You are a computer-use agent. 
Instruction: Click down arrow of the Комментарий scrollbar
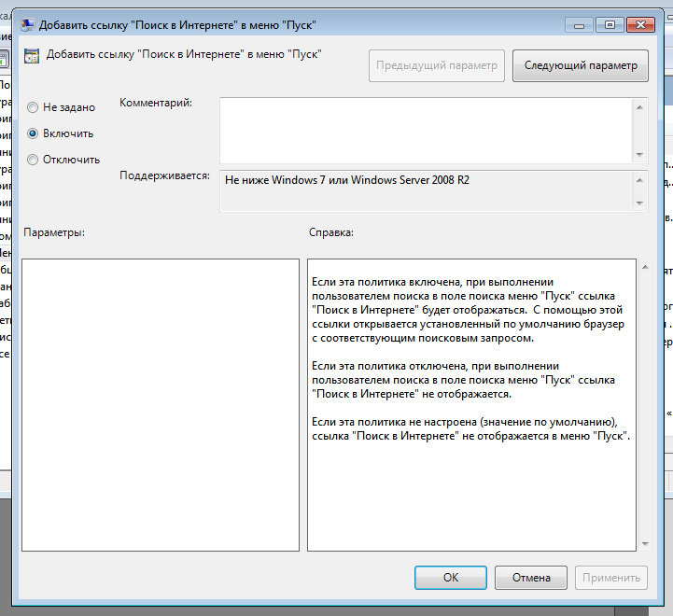click(x=640, y=154)
